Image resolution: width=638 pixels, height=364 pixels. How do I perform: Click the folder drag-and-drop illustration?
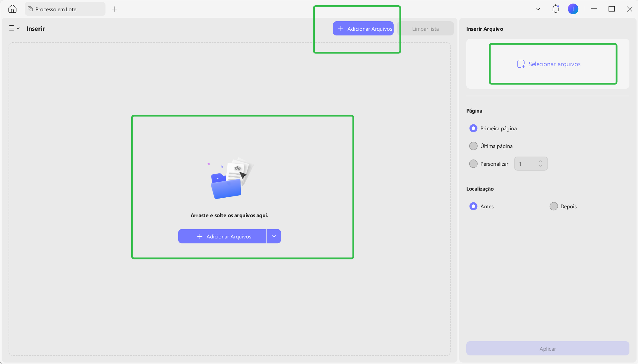230,178
